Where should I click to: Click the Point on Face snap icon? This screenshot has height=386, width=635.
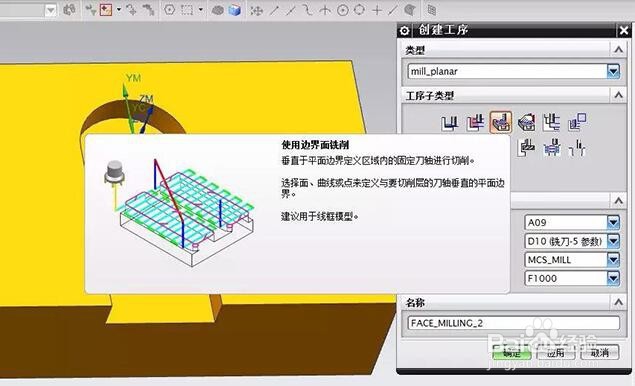click(409, 10)
